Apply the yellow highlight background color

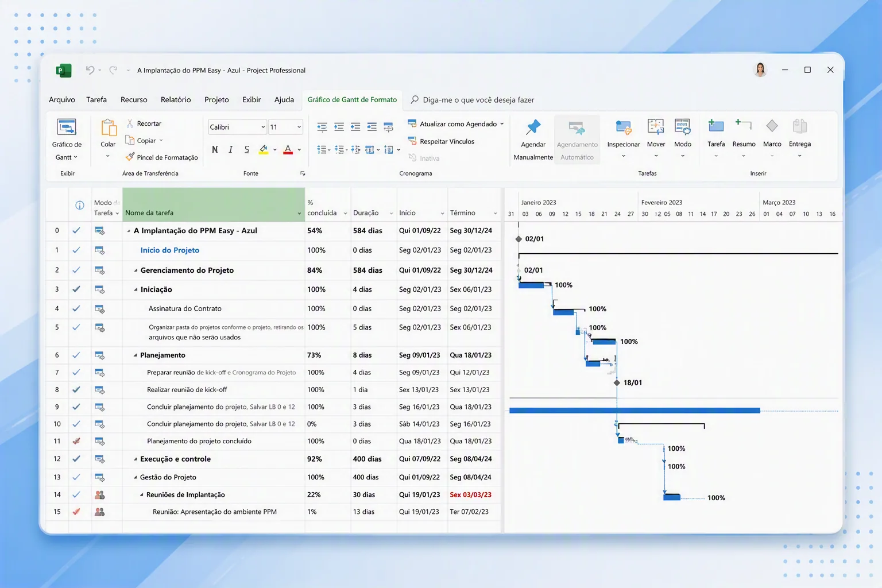pos(264,149)
